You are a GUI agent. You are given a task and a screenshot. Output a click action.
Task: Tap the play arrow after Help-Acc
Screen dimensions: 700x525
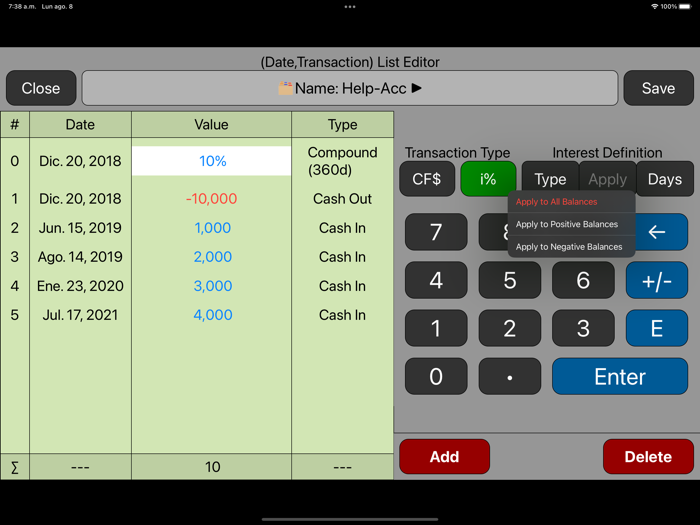tap(417, 88)
